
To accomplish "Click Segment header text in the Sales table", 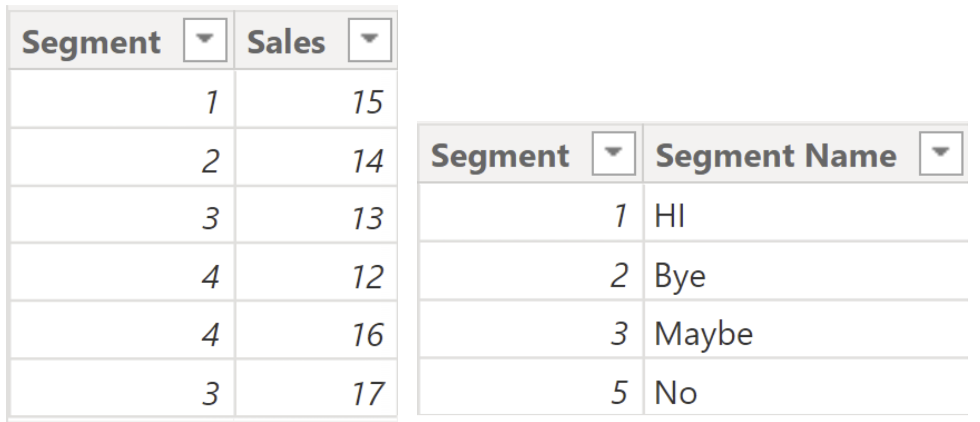I will coord(91,42).
